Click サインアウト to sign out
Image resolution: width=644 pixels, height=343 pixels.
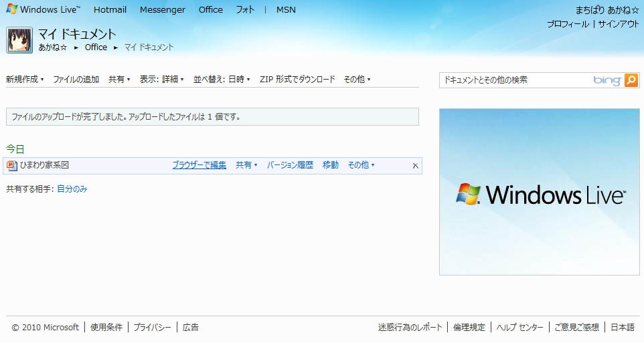tap(619, 24)
